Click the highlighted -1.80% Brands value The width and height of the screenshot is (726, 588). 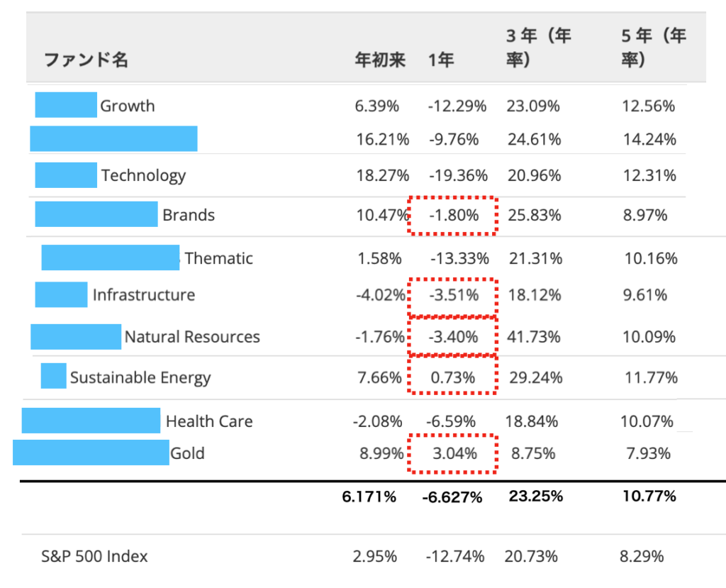pyautogui.click(x=453, y=216)
